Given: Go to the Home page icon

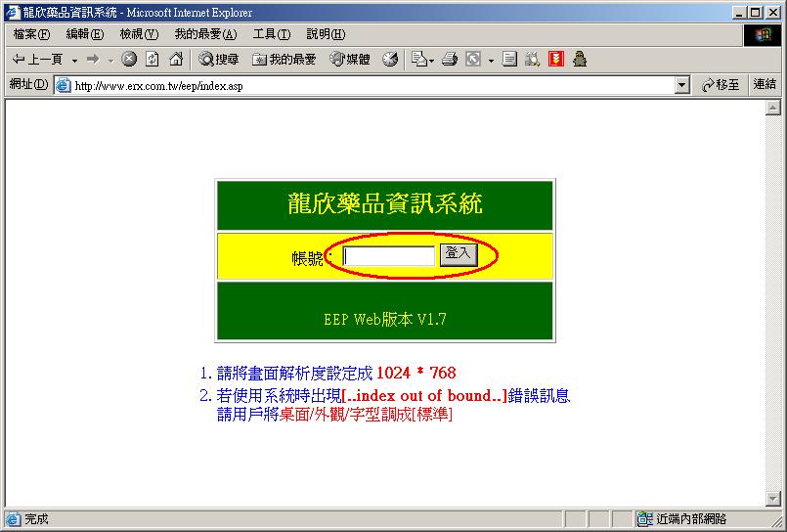Looking at the screenshot, I should [176, 60].
